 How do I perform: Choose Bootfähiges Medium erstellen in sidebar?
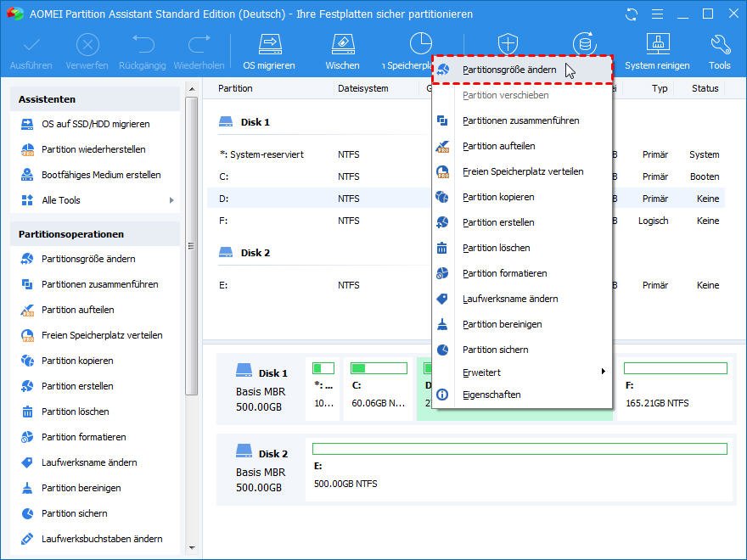95,175
